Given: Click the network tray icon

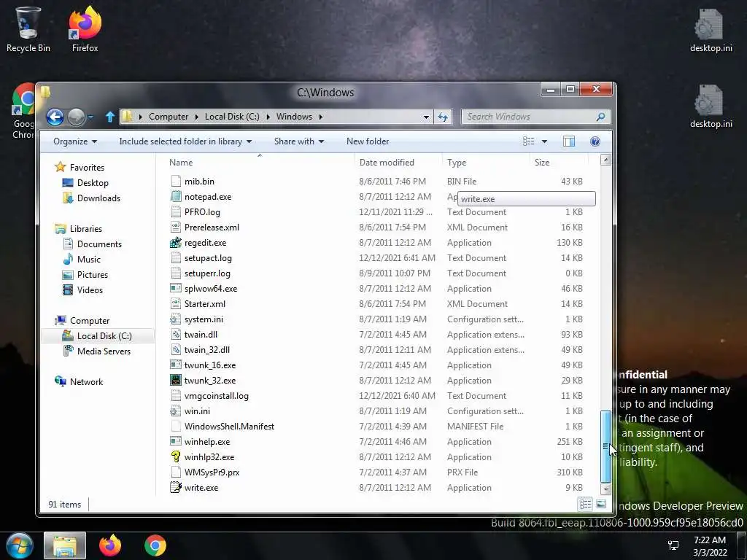Looking at the screenshot, I should click(673, 545).
